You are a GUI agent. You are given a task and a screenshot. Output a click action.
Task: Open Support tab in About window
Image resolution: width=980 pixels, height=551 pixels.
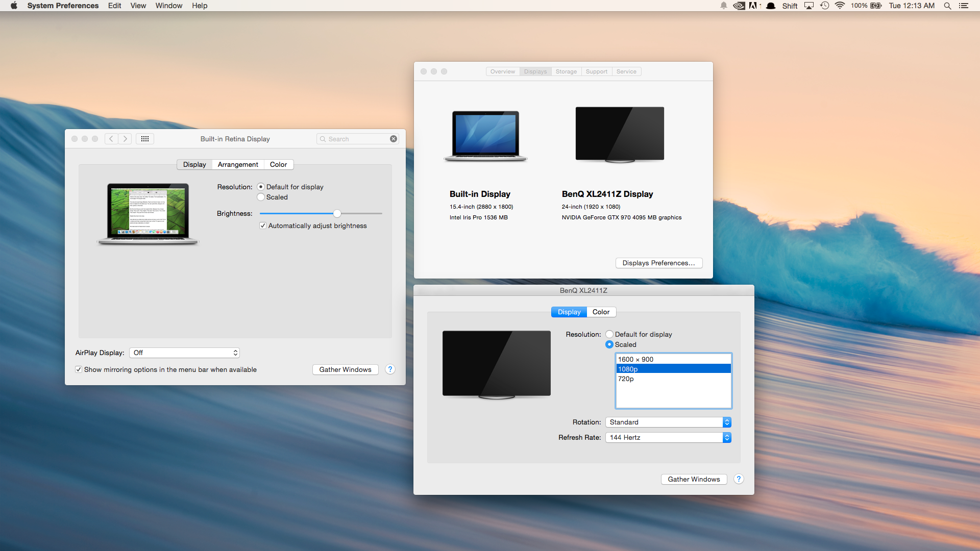(x=597, y=71)
